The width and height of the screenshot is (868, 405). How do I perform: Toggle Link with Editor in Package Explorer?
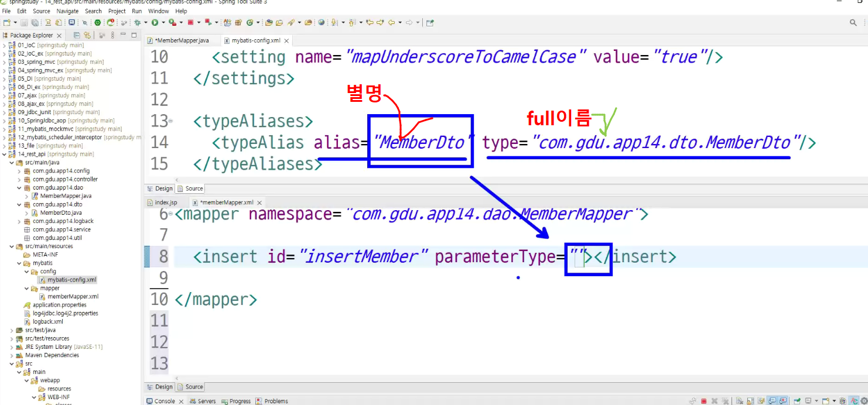pos(87,35)
